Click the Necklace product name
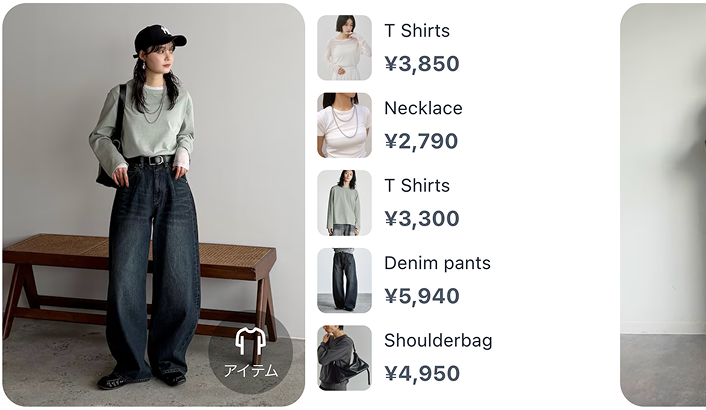Screen dimensions: 706x410 click(423, 108)
